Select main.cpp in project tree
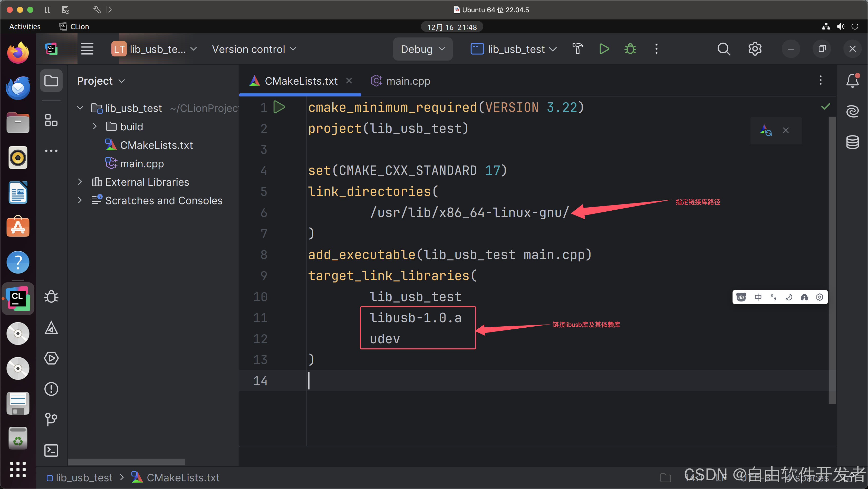868x489 pixels. tap(142, 164)
